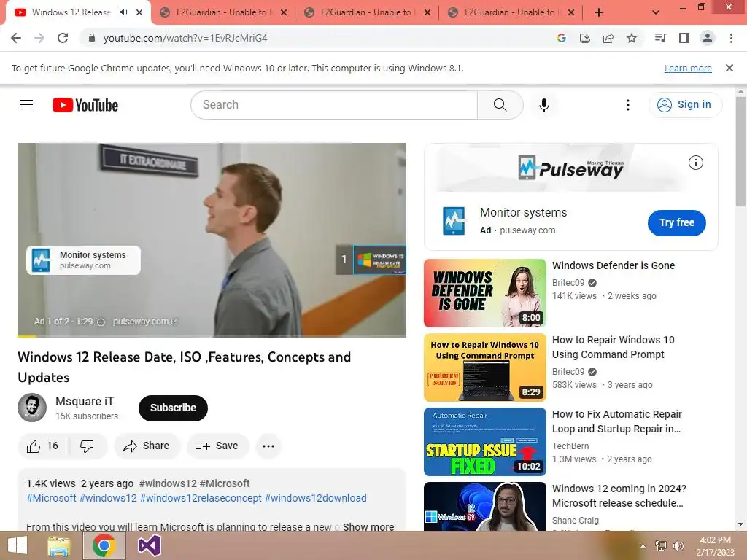Open Msquare iT channel avatar

click(32, 408)
